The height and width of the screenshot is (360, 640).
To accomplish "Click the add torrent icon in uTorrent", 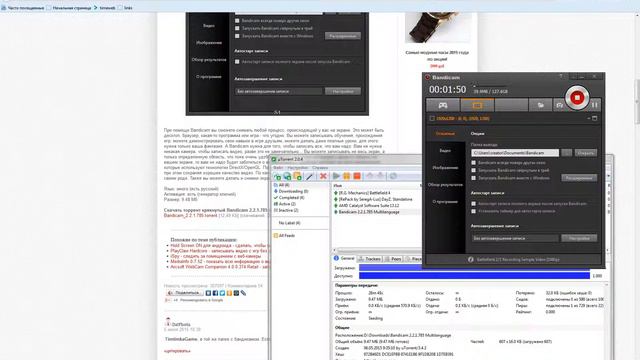I will (x=277, y=176).
